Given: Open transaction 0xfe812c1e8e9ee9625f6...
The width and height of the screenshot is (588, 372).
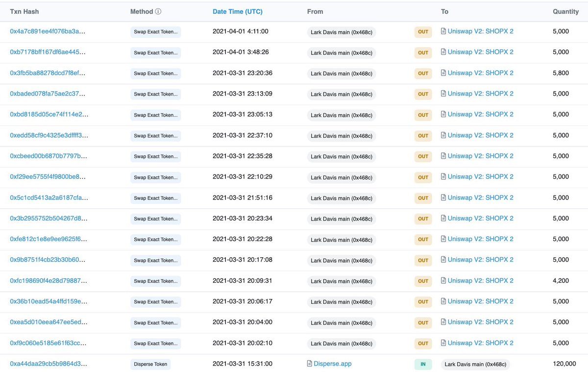Looking at the screenshot, I should tap(49, 239).
